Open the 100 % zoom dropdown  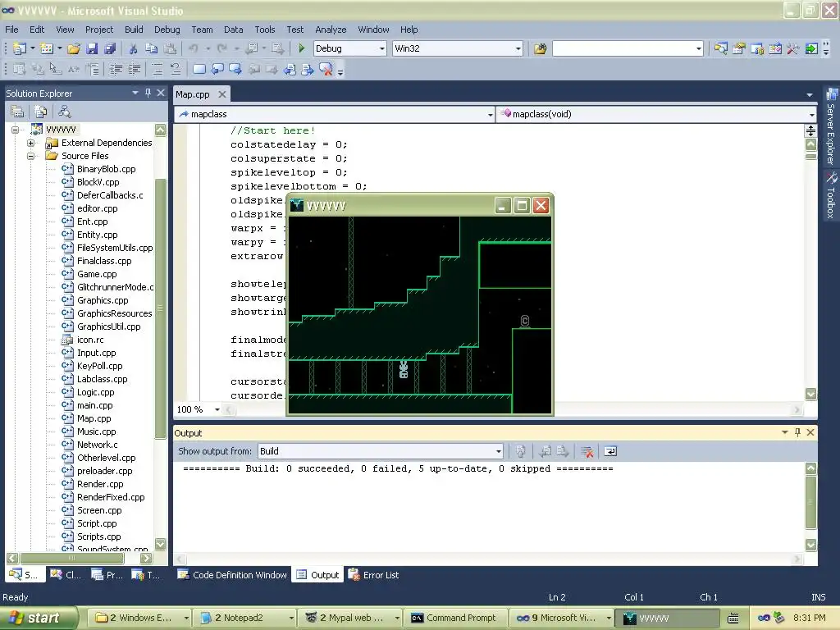tap(217, 410)
